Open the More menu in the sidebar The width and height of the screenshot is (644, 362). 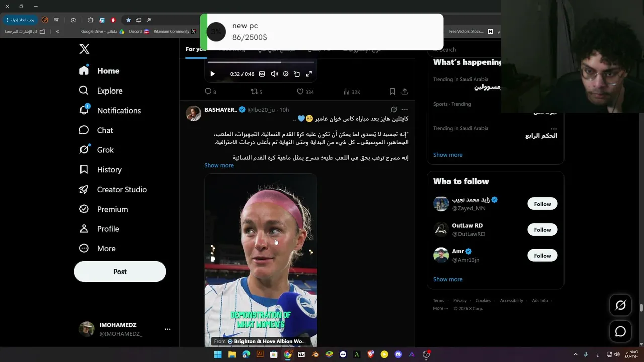[98, 248]
